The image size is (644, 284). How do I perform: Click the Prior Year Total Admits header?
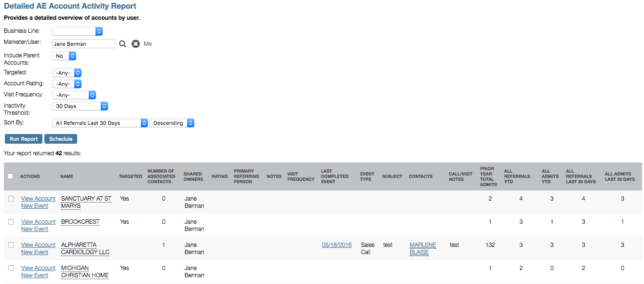pyautogui.click(x=487, y=176)
